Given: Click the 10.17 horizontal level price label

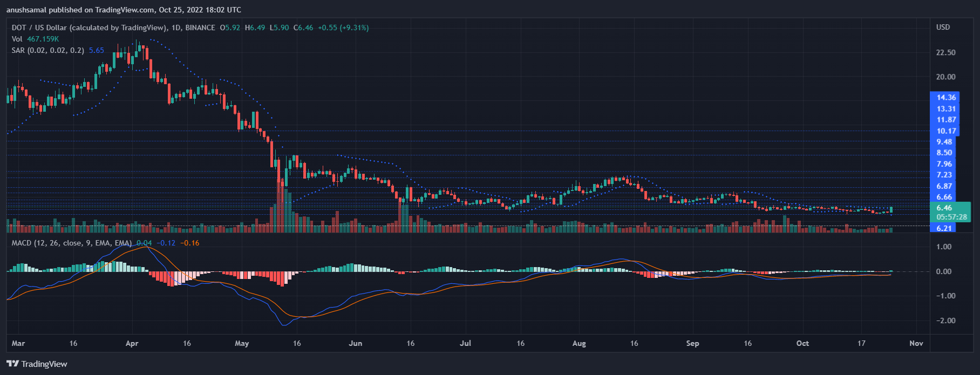Looking at the screenshot, I should click(x=946, y=131).
